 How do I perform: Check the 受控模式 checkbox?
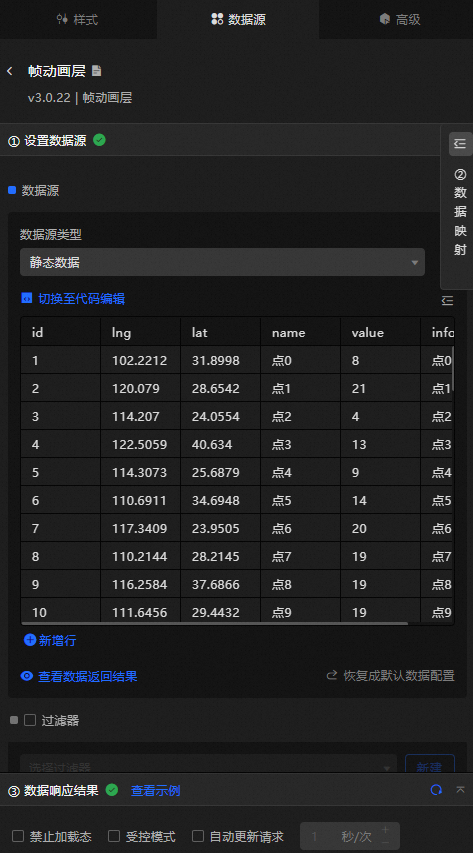[114, 836]
